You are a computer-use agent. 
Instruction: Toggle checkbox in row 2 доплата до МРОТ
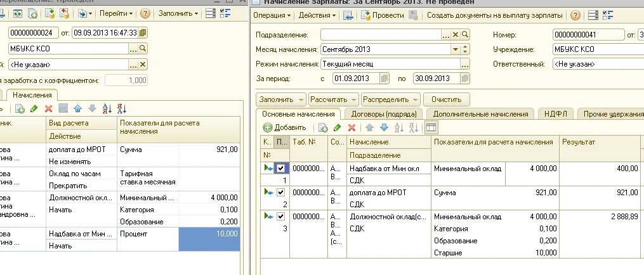(x=281, y=192)
